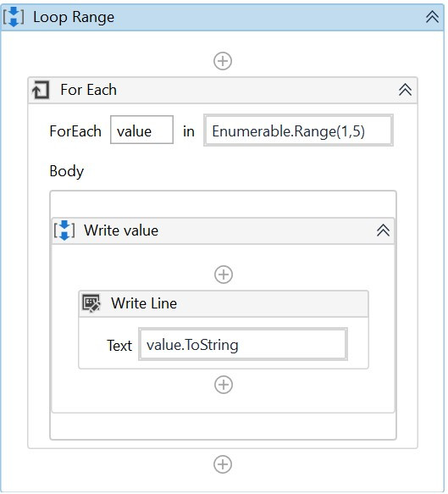Select the For Each title bar
This screenshot has width=448, height=494.
[x=223, y=90]
